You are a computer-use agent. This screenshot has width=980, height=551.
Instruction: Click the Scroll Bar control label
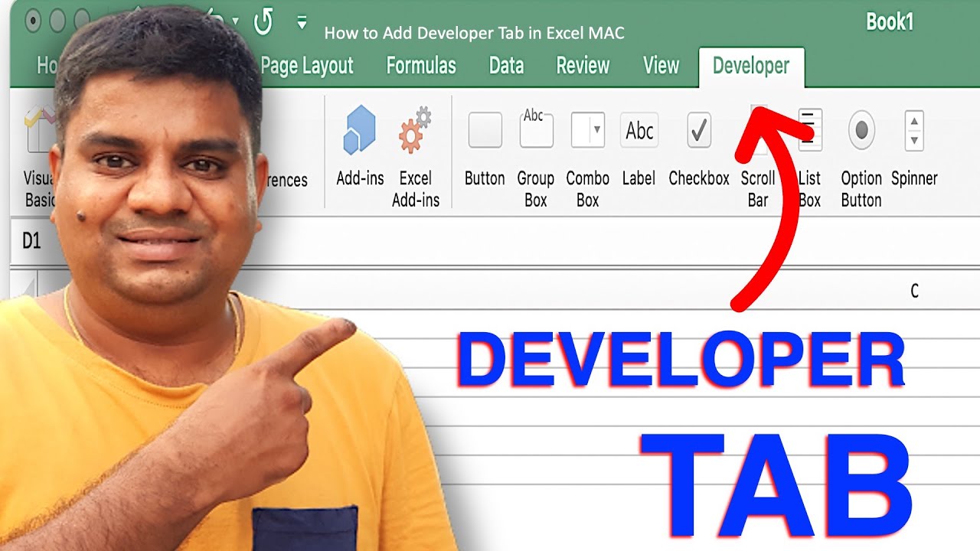point(758,189)
